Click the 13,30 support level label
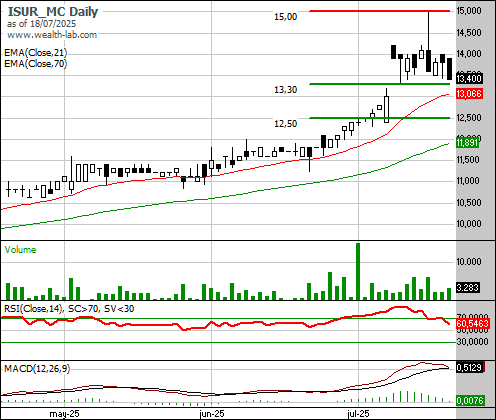 tap(285, 90)
